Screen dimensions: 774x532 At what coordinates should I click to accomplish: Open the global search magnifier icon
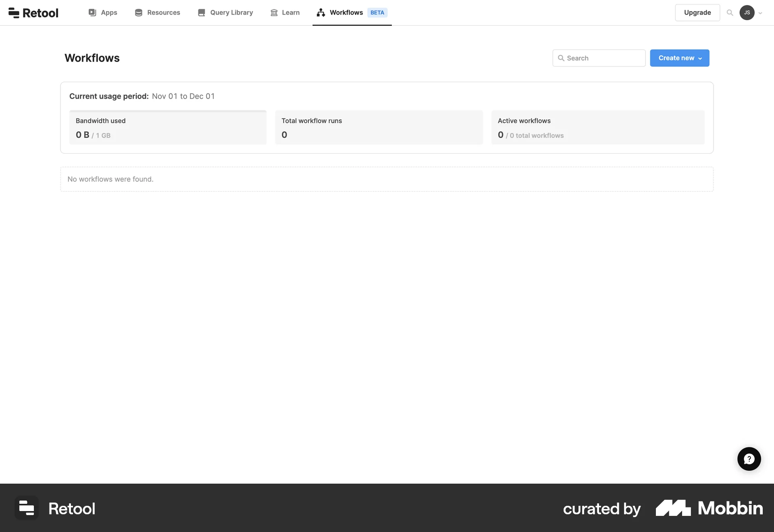pos(730,12)
